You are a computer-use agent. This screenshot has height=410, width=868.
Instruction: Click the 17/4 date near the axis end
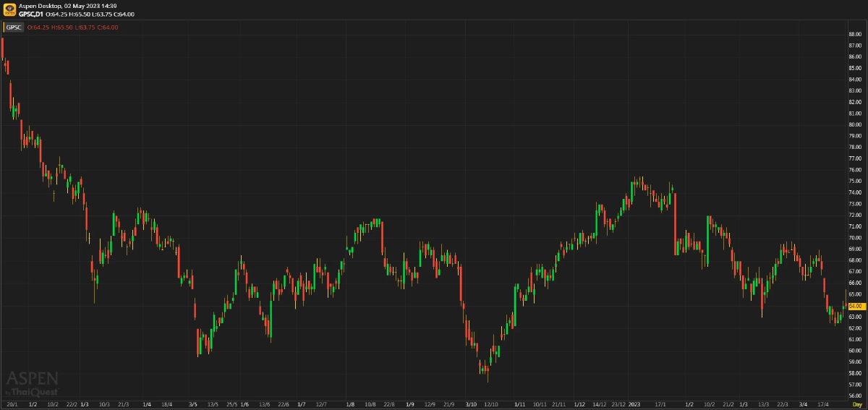pyautogui.click(x=825, y=404)
